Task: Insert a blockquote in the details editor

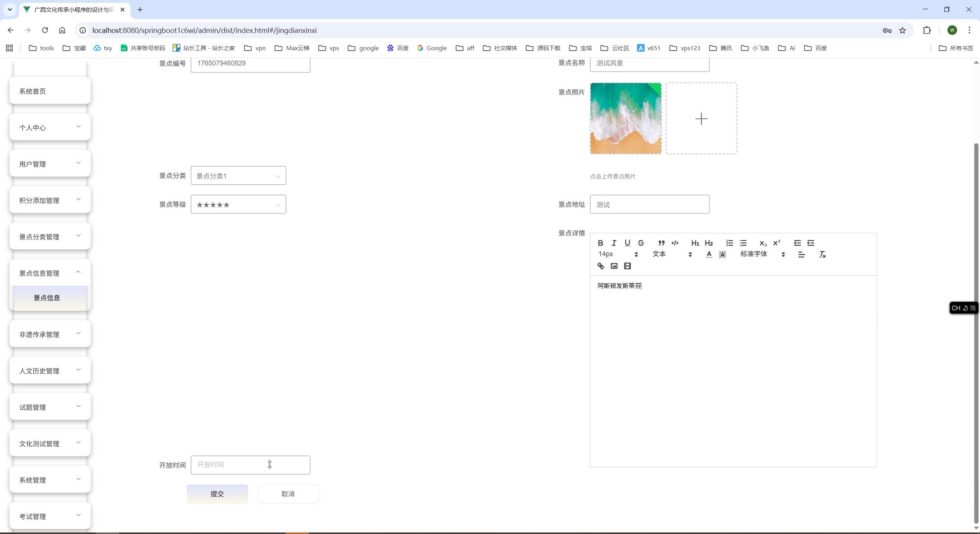Action: [x=661, y=243]
